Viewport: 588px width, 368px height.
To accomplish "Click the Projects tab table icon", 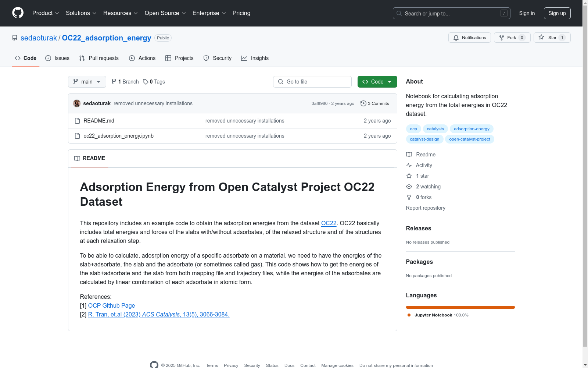I will (x=168, y=58).
